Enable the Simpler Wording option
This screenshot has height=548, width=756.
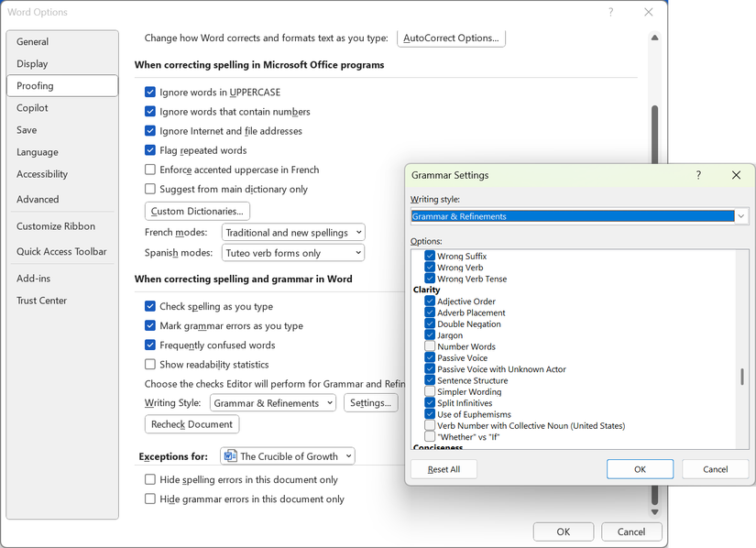430,392
